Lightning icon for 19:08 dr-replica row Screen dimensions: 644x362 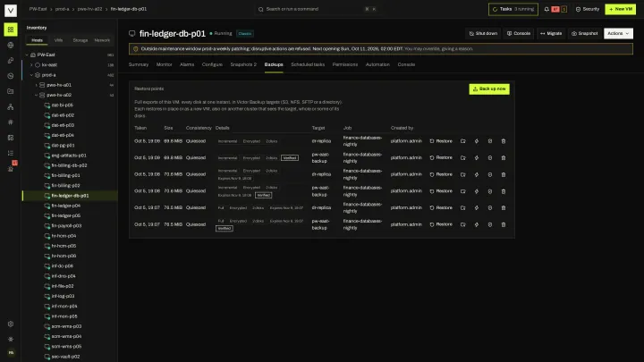pos(477,174)
